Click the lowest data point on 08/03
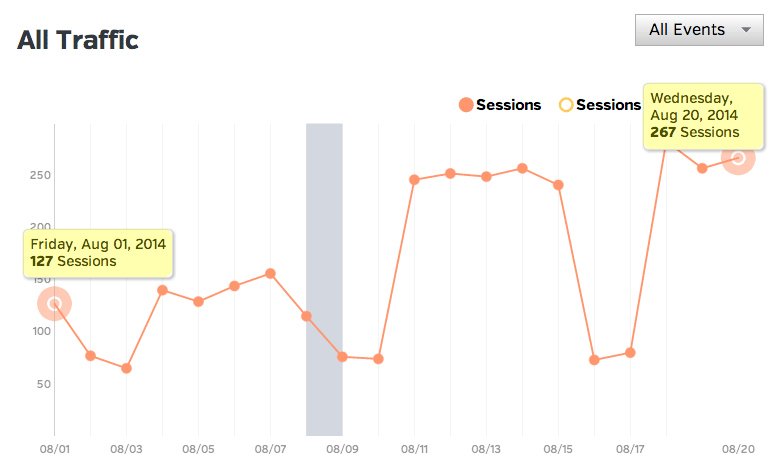This screenshot has height=469, width=779. [x=126, y=368]
